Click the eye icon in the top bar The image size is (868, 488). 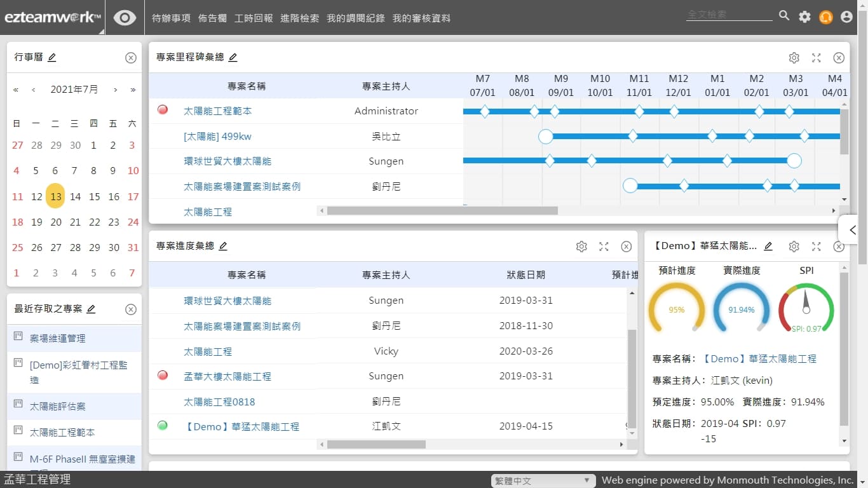(x=125, y=18)
